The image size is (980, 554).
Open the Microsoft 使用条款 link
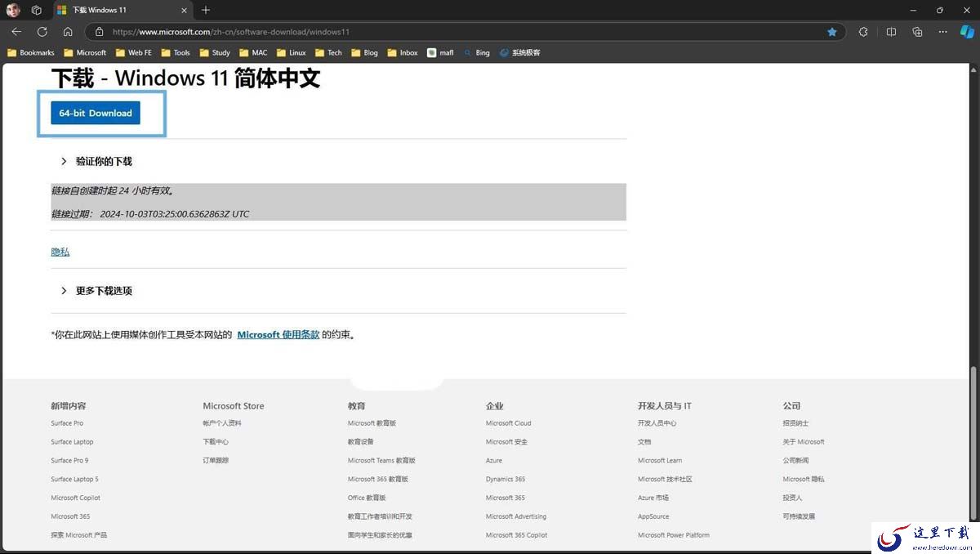coord(278,334)
